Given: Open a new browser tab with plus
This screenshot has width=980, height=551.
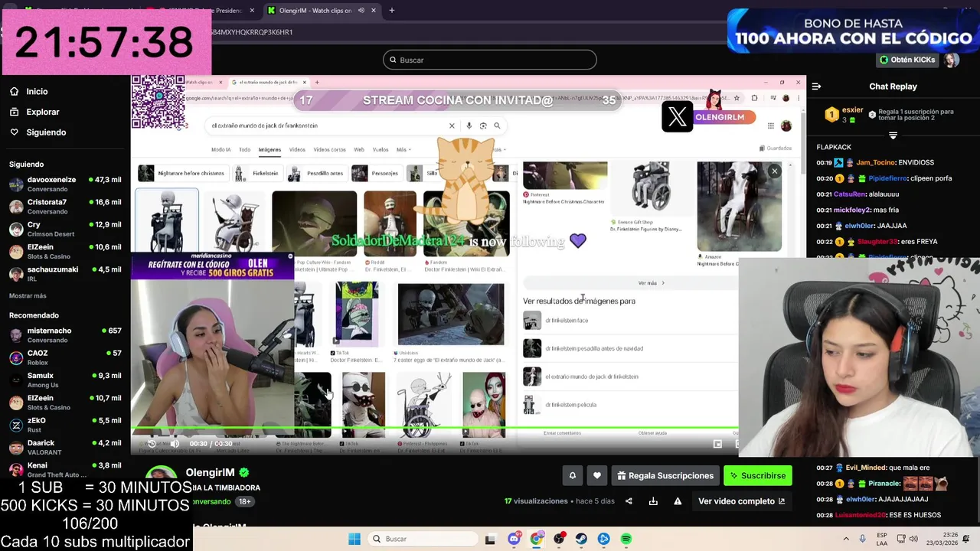Looking at the screenshot, I should click(x=391, y=11).
